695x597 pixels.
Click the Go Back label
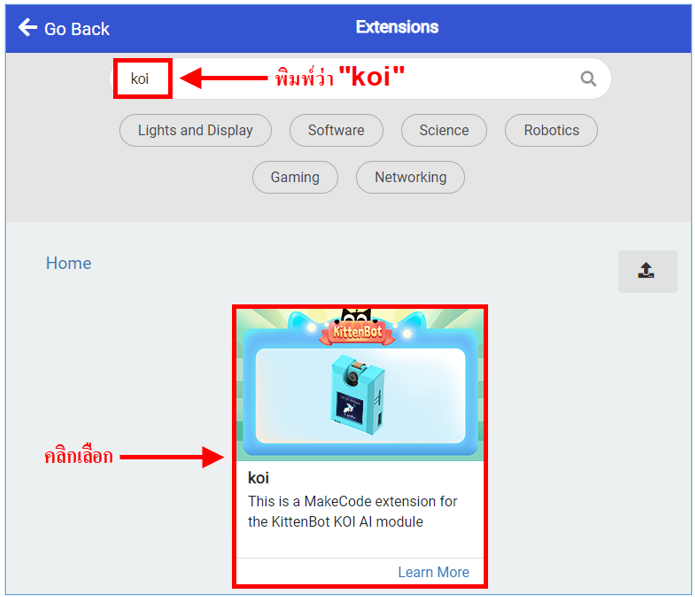[x=77, y=29]
